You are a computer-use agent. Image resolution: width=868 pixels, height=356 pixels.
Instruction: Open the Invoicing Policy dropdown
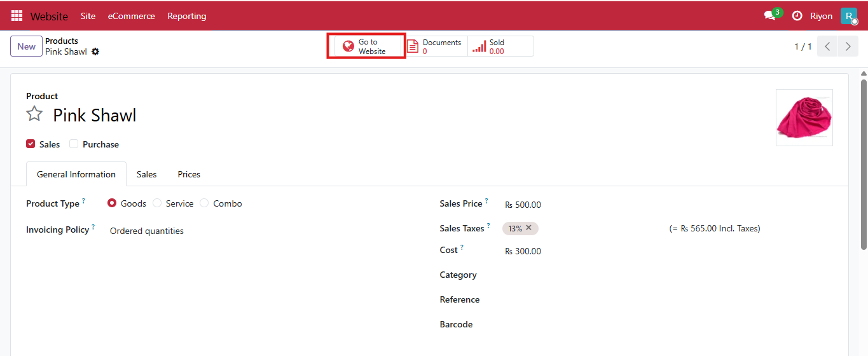click(147, 231)
